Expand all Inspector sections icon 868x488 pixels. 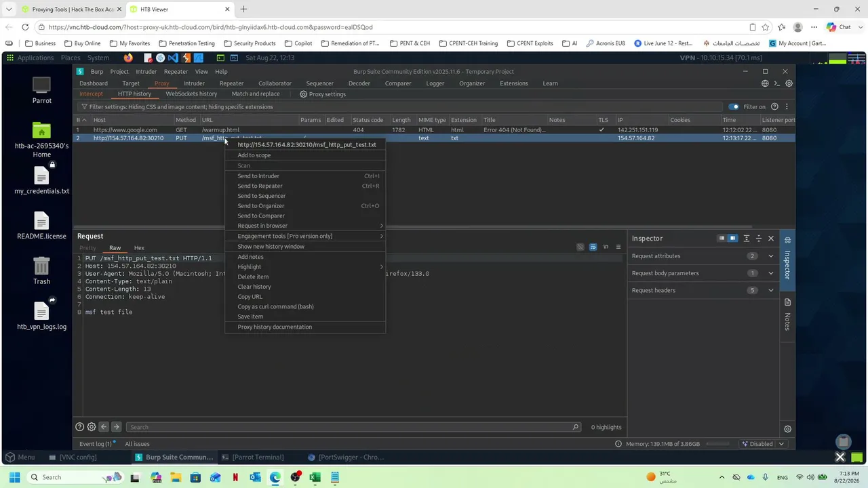coord(747,239)
